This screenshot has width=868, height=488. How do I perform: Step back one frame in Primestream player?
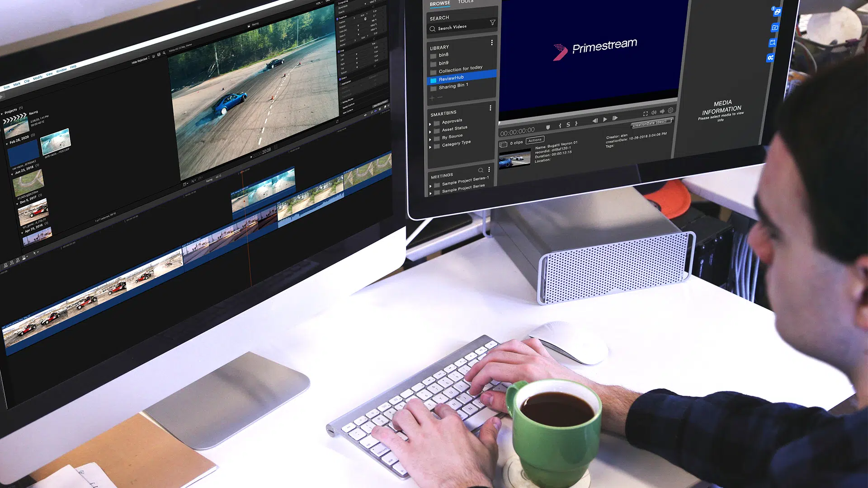[x=595, y=121]
